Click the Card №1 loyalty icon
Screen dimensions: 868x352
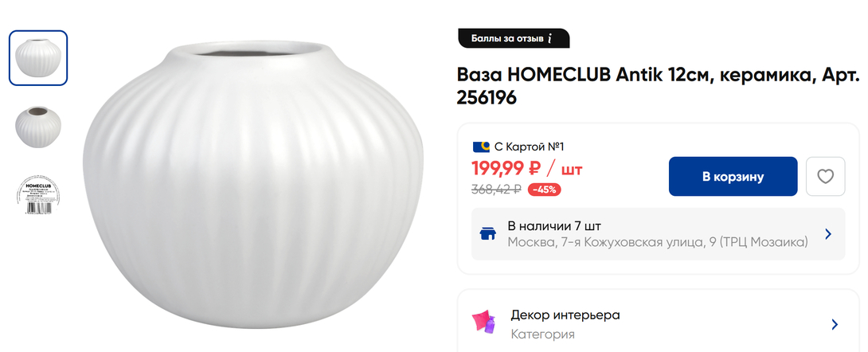point(481,147)
